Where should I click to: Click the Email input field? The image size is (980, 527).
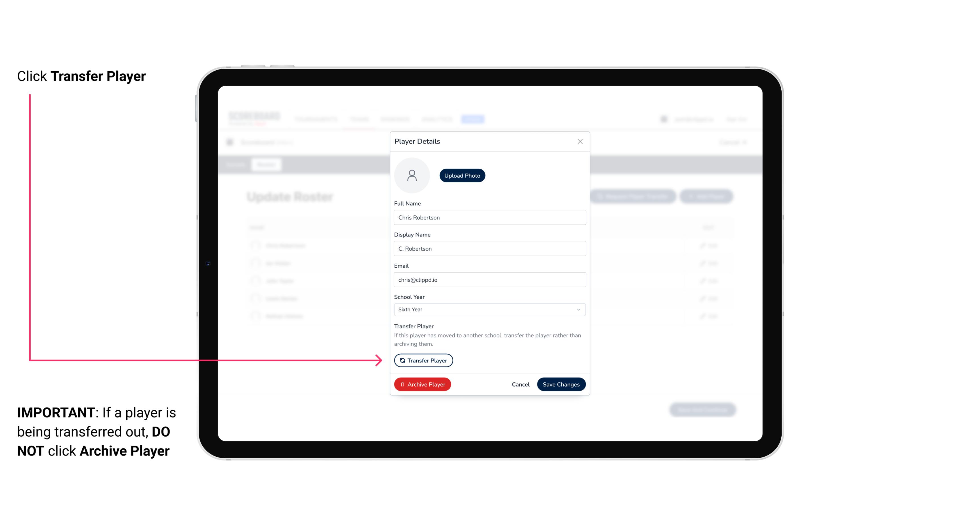490,279
